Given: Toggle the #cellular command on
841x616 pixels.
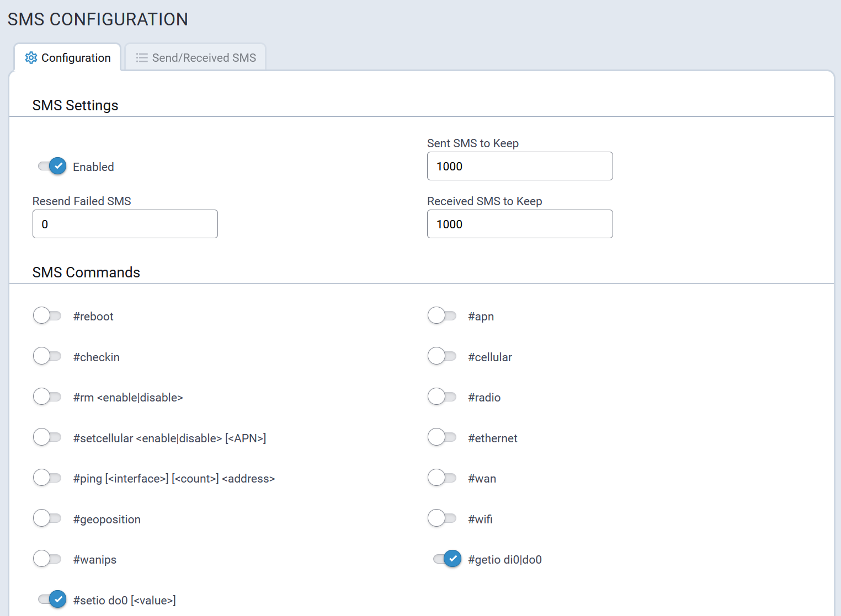Looking at the screenshot, I should pos(442,356).
